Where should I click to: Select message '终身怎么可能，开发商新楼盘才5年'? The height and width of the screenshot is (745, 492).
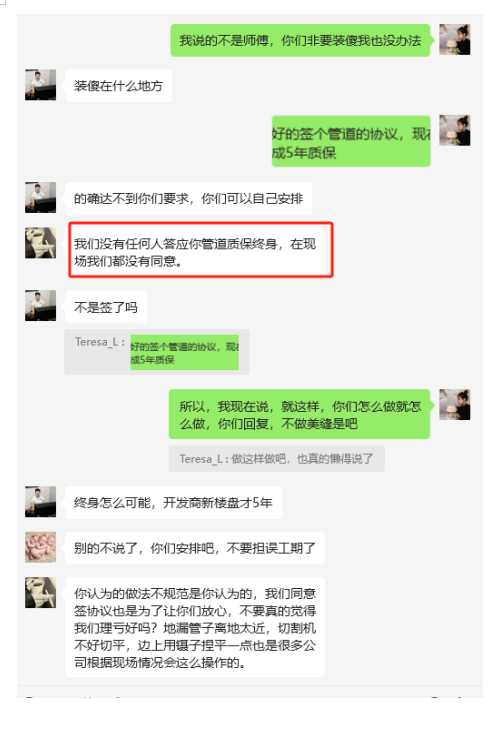(173, 502)
